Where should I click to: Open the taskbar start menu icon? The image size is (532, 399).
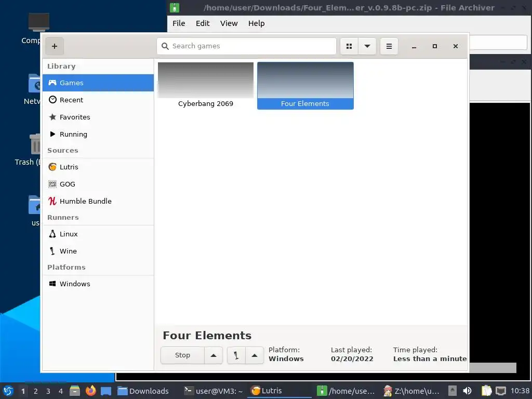[8, 391]
